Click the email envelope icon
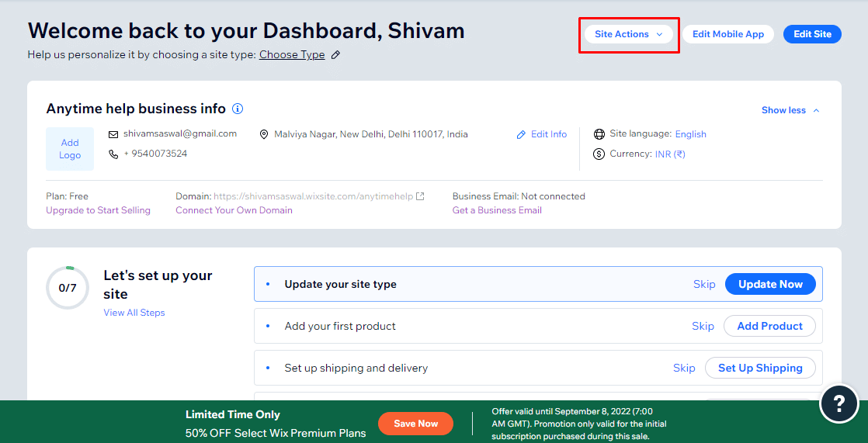This screenshot has width=868, height=443. tap(113, 134)
